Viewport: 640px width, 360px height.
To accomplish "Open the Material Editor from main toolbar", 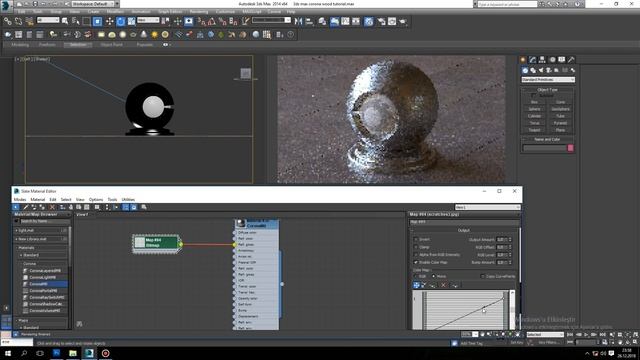I will click(x=369, y=21).
